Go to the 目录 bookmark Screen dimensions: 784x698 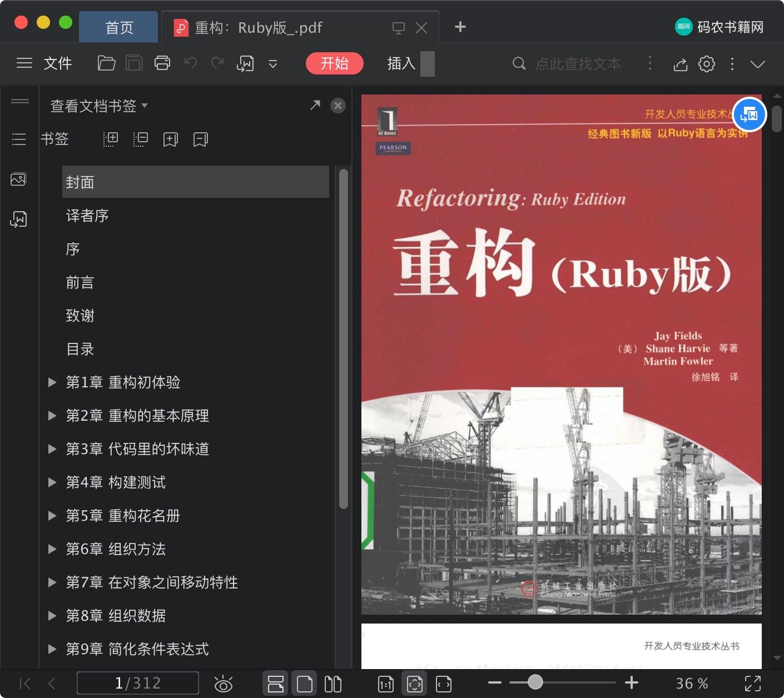click(80, 349)
